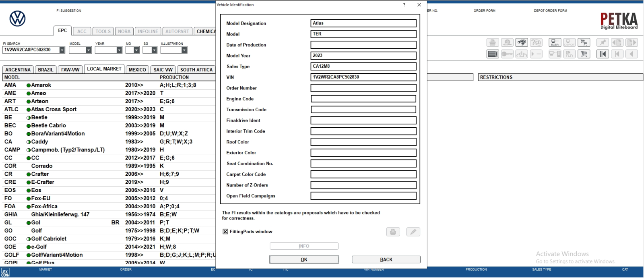Image resolution: width=644 pixels, height=278 pixels.
Task: Click the printer icon in the Vehicle Identification dialog
Action: (x=393, y=232)
